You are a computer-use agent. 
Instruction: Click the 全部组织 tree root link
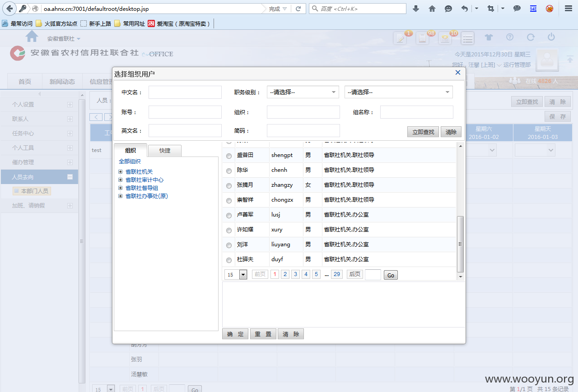[x=130, y=161]
